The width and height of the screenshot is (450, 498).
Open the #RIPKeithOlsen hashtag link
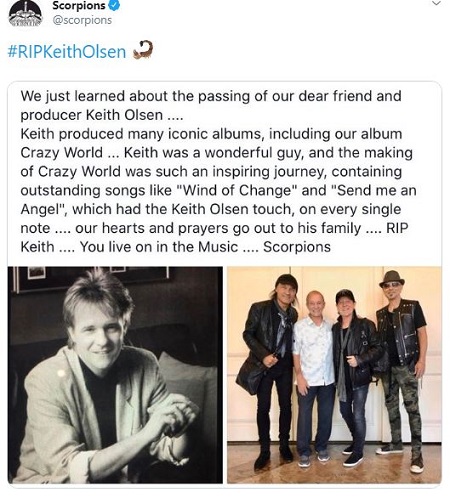(67, 52)
